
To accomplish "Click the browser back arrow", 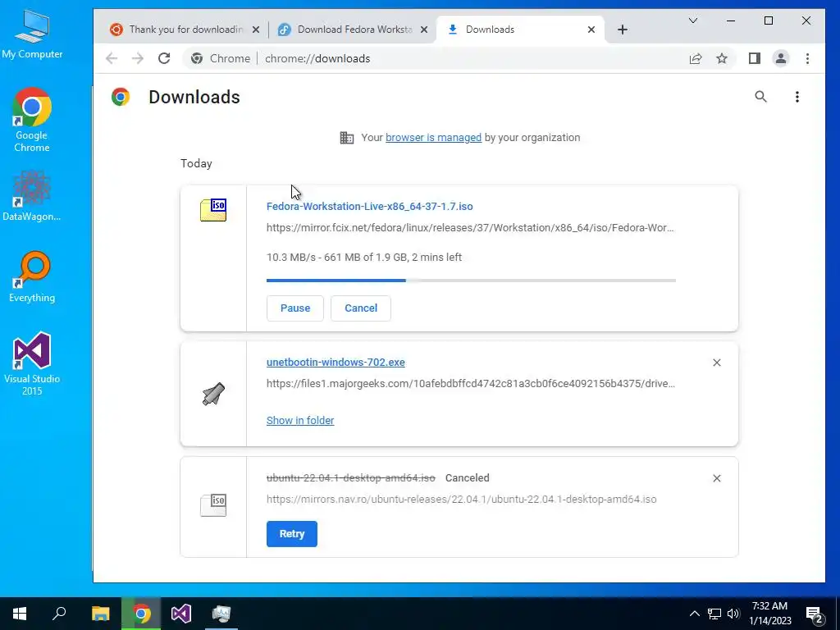I will coord(112,58).
